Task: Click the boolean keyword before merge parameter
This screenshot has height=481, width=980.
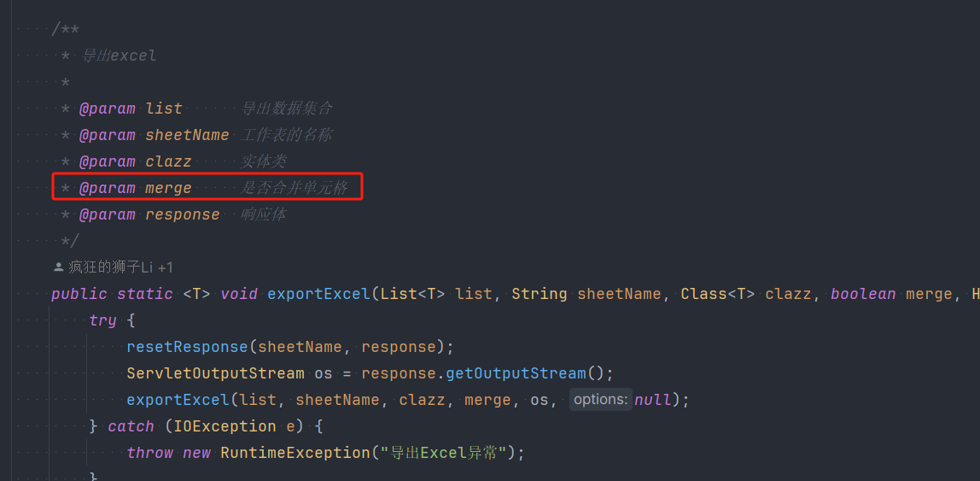Action: pyautogui.click(x=863, y=294)
